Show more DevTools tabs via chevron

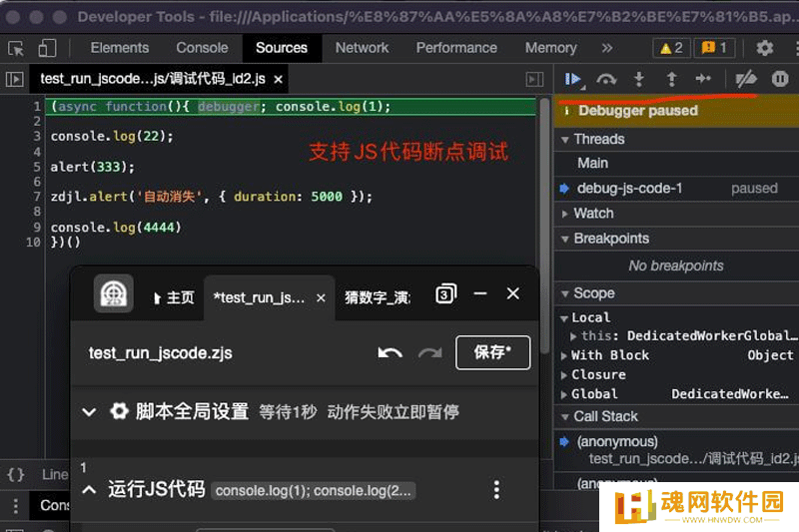pyautogui.click(x=606, y=48)
